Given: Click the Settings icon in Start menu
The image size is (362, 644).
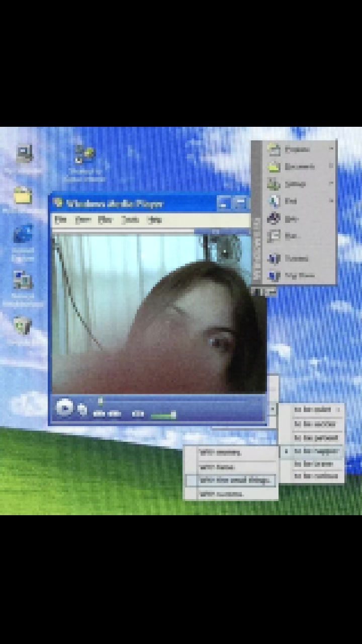Looking at the screenshot, I should coord(274,184).
